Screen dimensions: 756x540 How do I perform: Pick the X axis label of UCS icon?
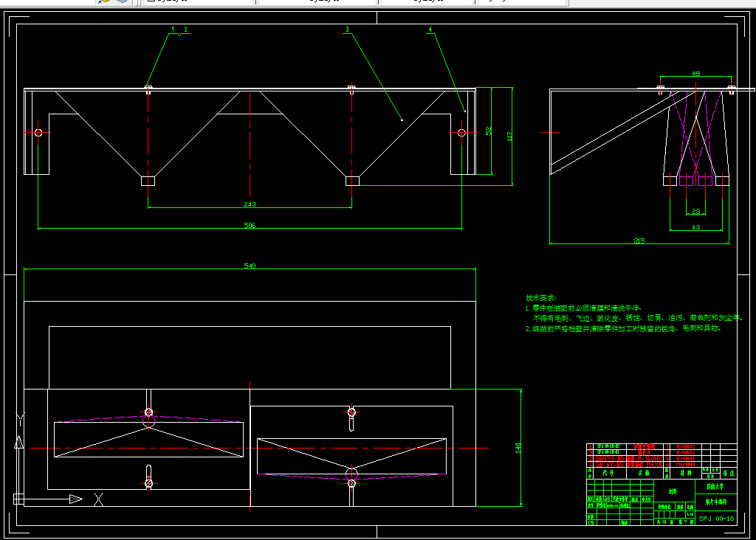click(98, 499)
